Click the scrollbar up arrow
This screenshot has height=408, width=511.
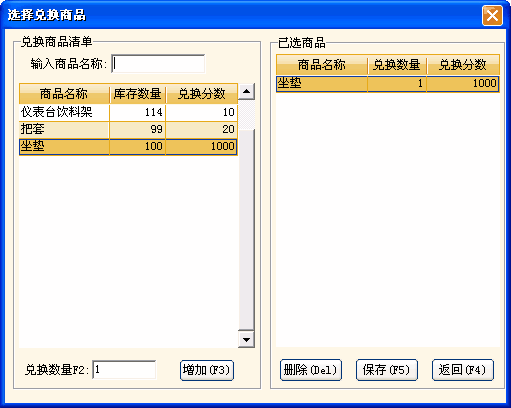(247, 91)
